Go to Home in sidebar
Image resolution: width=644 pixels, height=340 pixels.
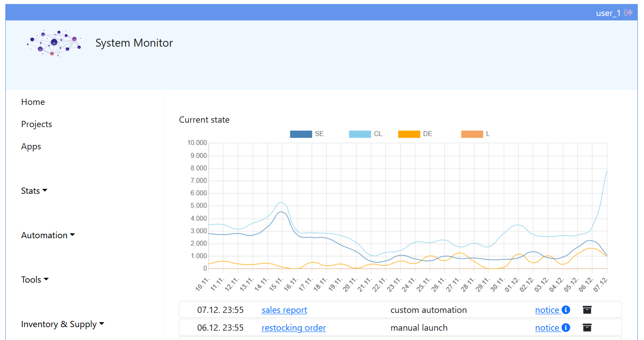coord(33,102)
